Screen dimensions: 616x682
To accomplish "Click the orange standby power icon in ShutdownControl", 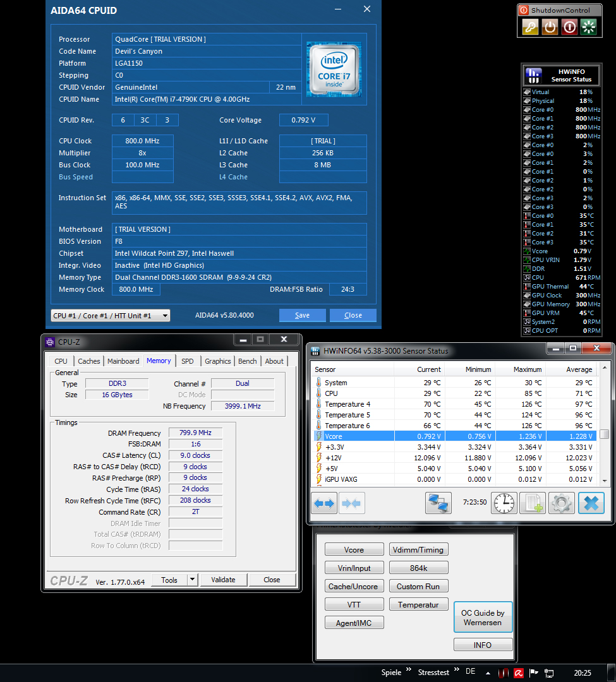I will [x=550, y=27].
